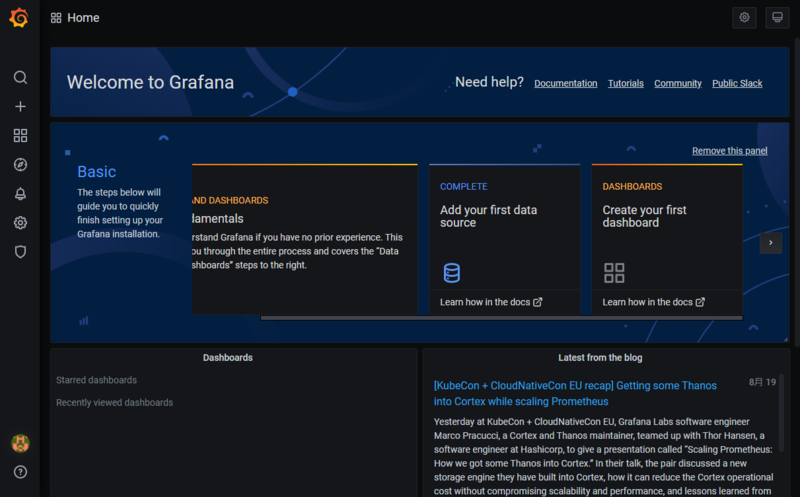Screen dimensions: 800x497
Task: Open the Explore compass icon in sidebar
Action: point(20,164)
